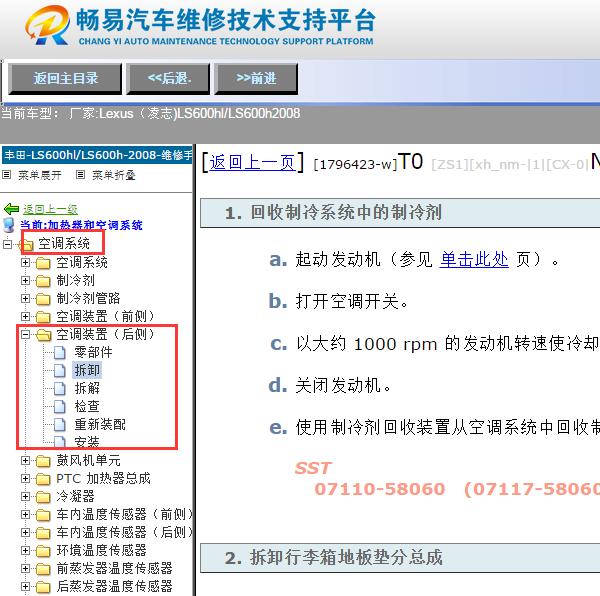This screenshot has width=600, height=596.
Task: Click the page icon beside 拆解
Action: pyautogui.click(x=60, y=389)
